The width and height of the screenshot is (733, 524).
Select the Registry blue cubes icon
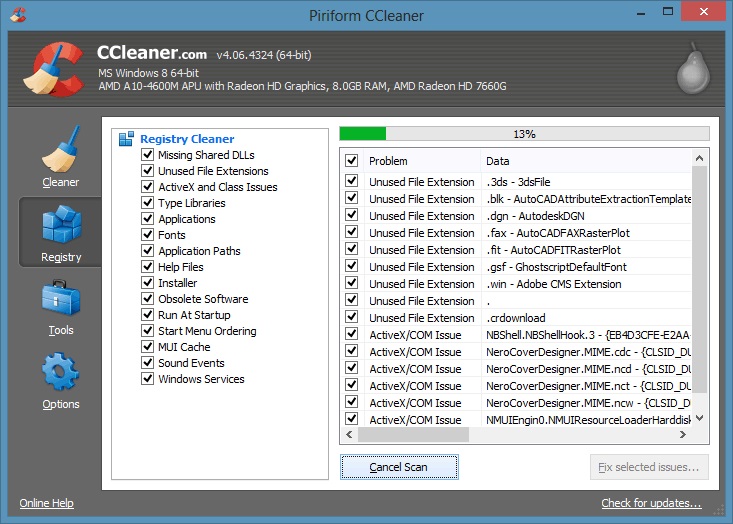pos(62,224)
